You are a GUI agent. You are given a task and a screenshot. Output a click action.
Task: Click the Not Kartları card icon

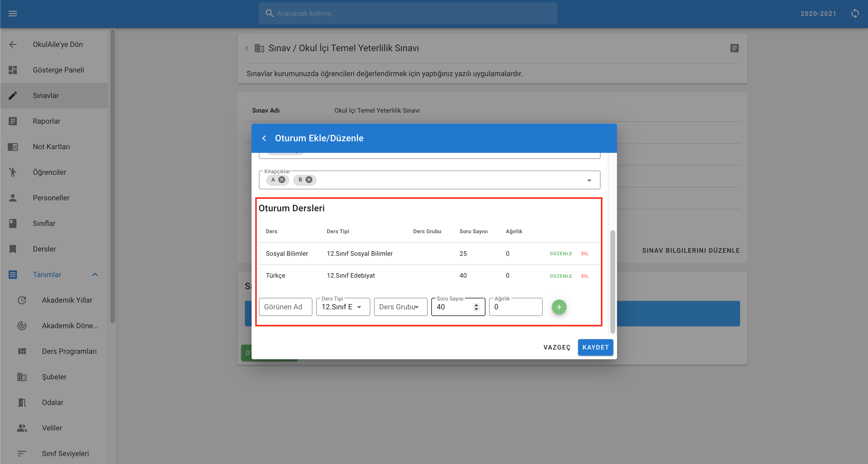tap(13, 147)
